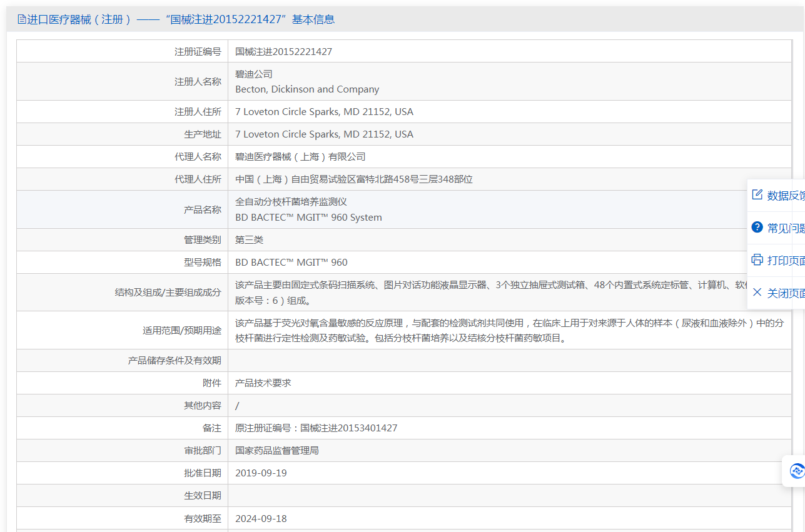
Task: Open the 常见问题 help item
Action: (777, 228)
